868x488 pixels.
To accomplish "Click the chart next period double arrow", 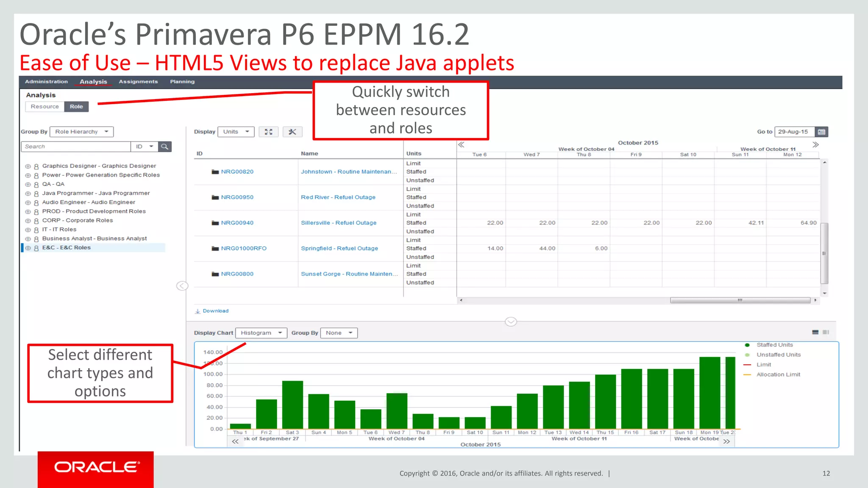I will tap(726, 441).
